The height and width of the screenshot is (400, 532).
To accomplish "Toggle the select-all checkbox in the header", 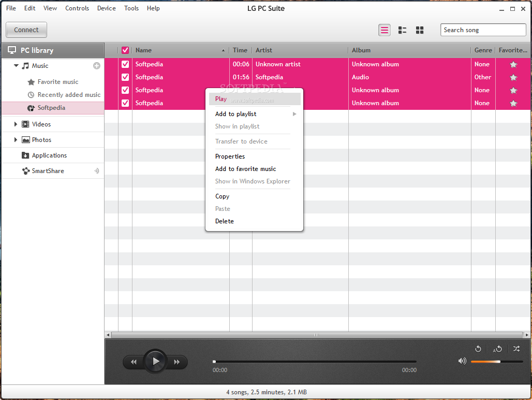I will [125, 50].
